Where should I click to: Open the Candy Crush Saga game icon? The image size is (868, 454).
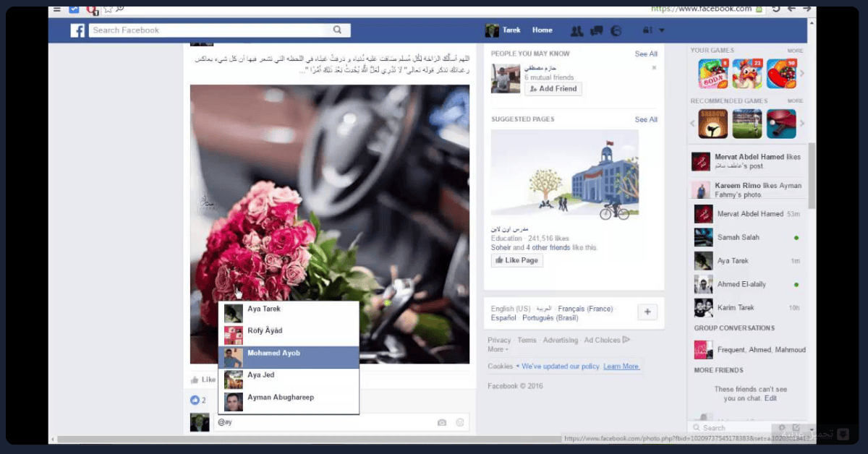(782, 74)
